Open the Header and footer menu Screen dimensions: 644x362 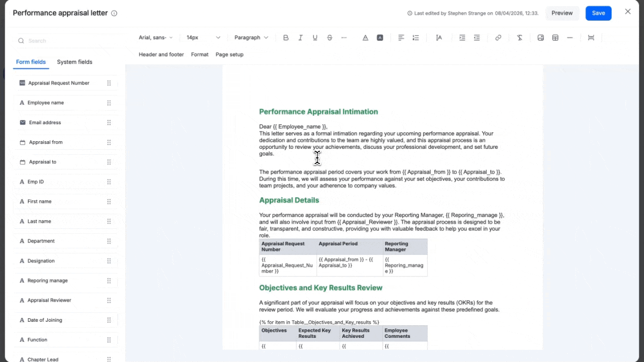point(161,54)
